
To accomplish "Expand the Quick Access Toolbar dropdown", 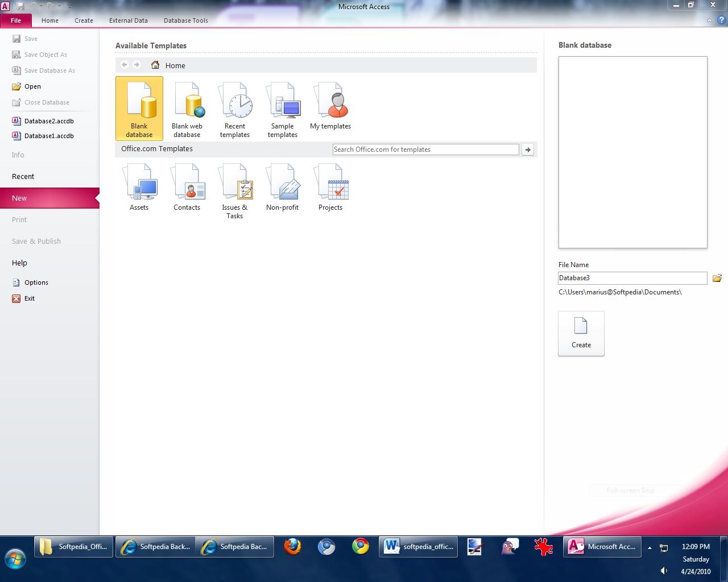I will pos(69,6).
